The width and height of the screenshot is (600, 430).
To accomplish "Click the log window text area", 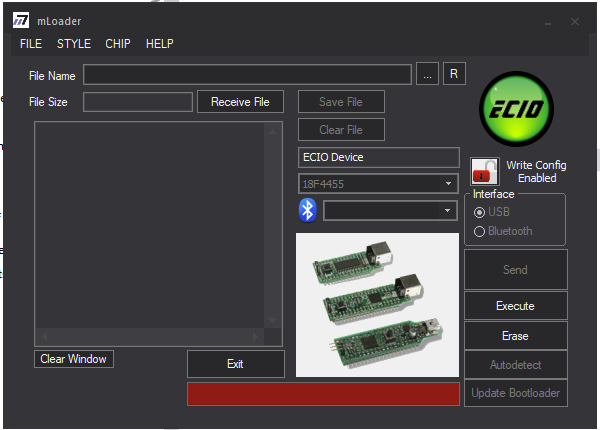I will (150, 225).
